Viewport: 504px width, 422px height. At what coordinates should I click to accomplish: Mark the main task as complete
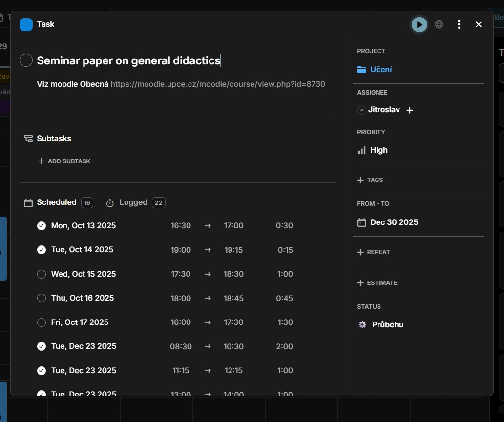coord(26,60)
